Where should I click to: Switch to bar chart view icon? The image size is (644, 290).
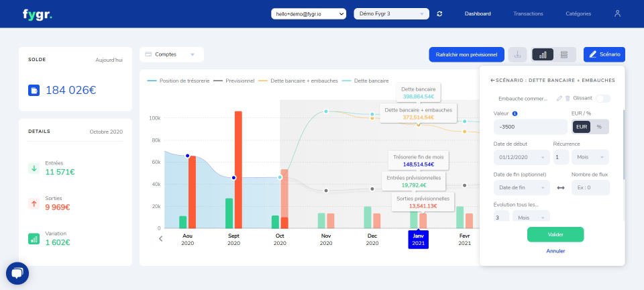pos(543,54)
